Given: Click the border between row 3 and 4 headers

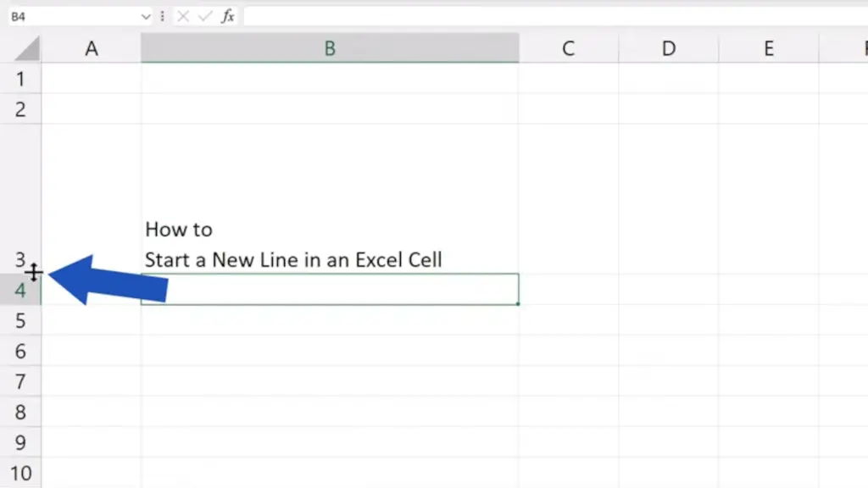Looking at the screenshot, I should point(20,274).
